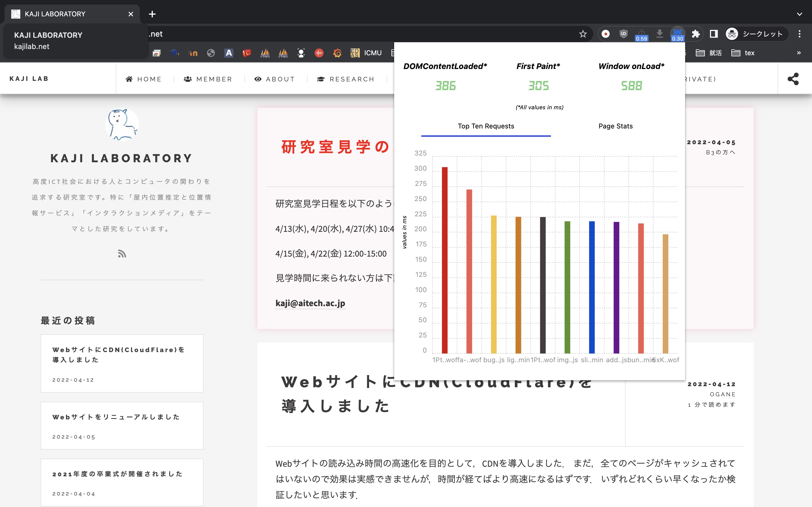
Task: Toggle the browser side panel icon
Action: [x=714, y=34]
